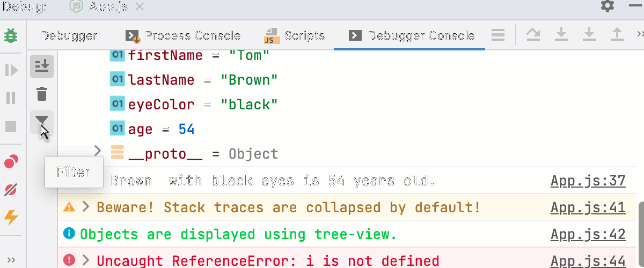The height and width of the screenshot is (268, 644).
Task: Click the Pause Program icon
Action: [11, 99]
